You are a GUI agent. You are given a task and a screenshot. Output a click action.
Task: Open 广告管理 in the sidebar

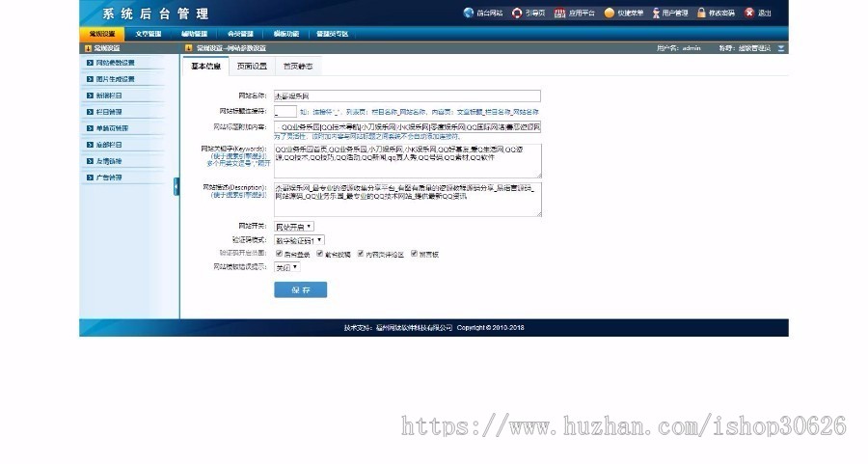click(109, 177)
